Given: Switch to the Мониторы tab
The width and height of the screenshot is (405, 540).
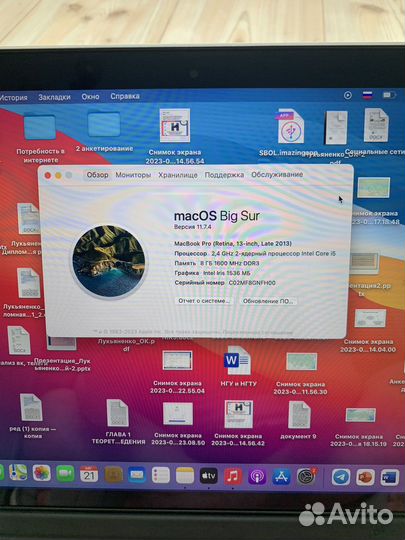Looking at the screenshot, I should pos(133,175).
